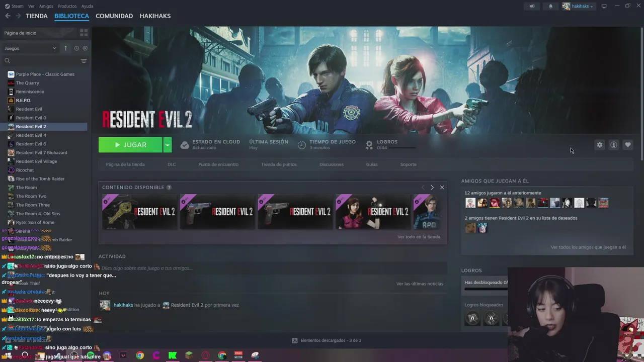The height and width of the screenshot is (362, 644).
Task: Switch to Big Picture mode icon
Action: coord(604,6)
